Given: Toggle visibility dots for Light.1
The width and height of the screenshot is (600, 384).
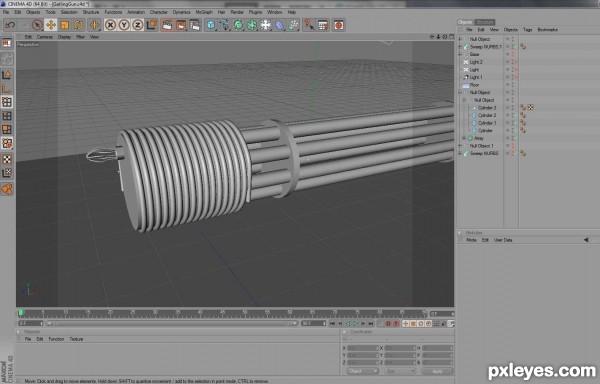Looking at the screenshot, I should click(x=513, y=77).
